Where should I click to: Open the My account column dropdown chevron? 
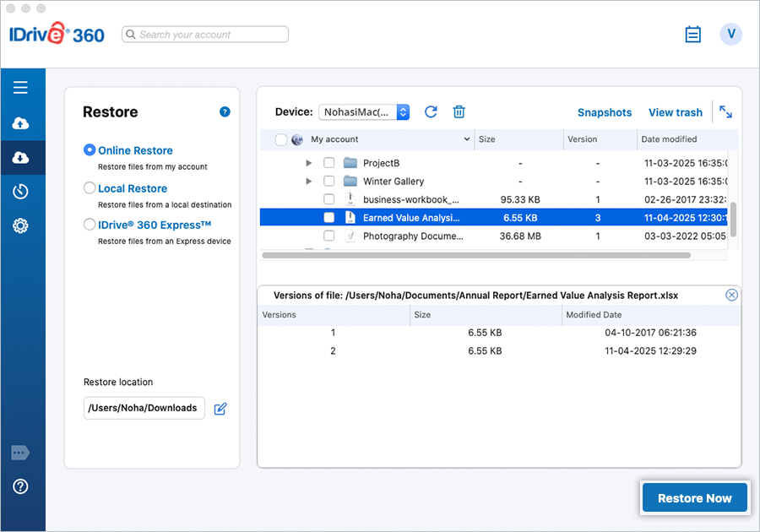point(467,139)
